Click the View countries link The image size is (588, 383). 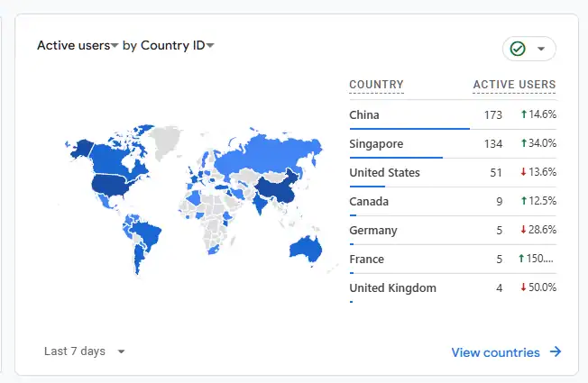495,352
